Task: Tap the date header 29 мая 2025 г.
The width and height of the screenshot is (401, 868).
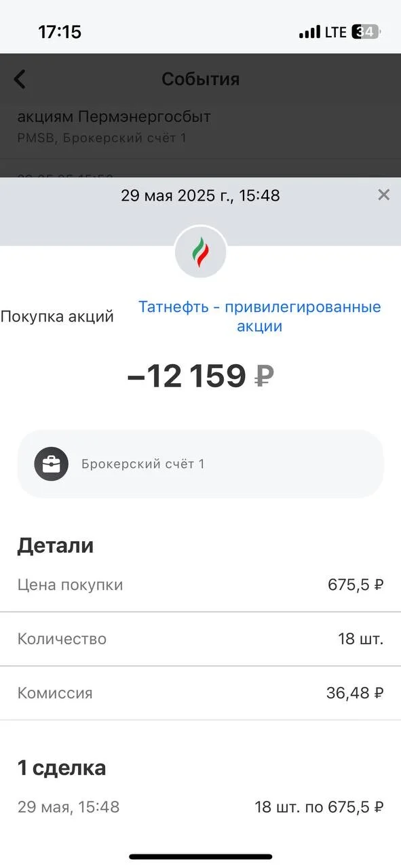Action: pos(200,196)
